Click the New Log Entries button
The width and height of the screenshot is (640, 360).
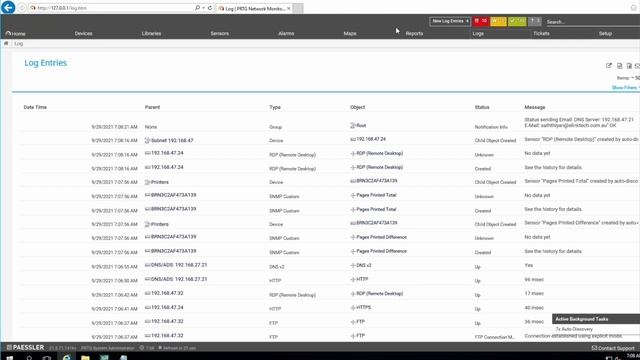(450, 21)
